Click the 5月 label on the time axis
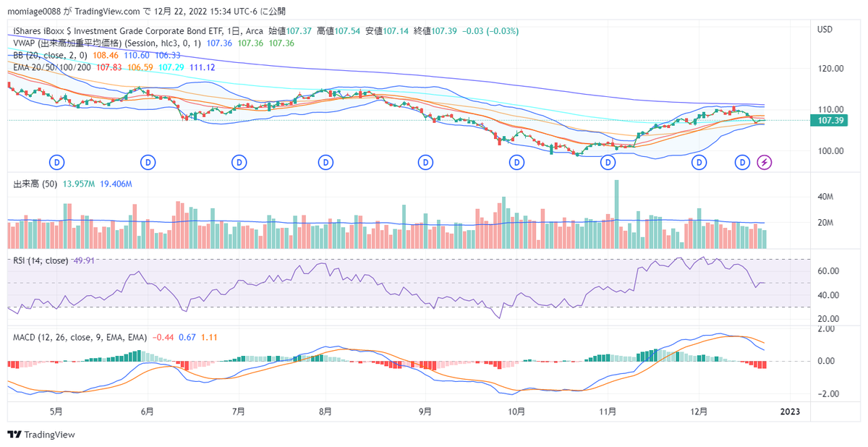 click(56, 412)
